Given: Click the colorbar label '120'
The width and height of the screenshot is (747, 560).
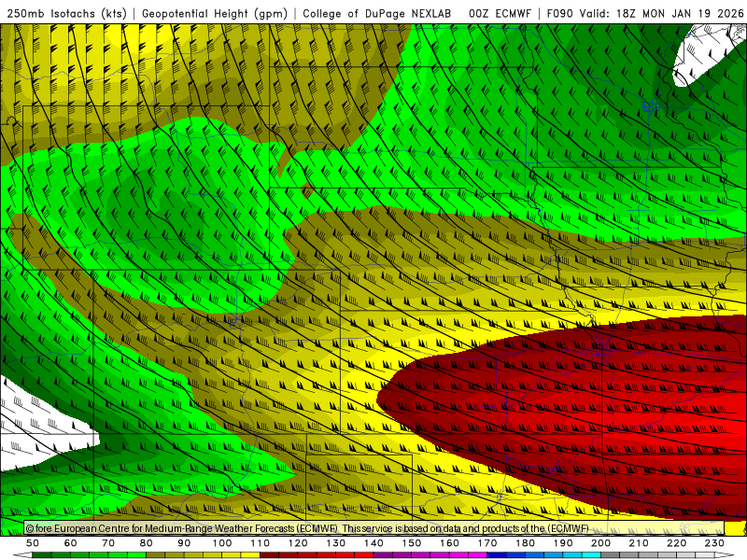Looking at the screenshot, I should pos(298,543).
